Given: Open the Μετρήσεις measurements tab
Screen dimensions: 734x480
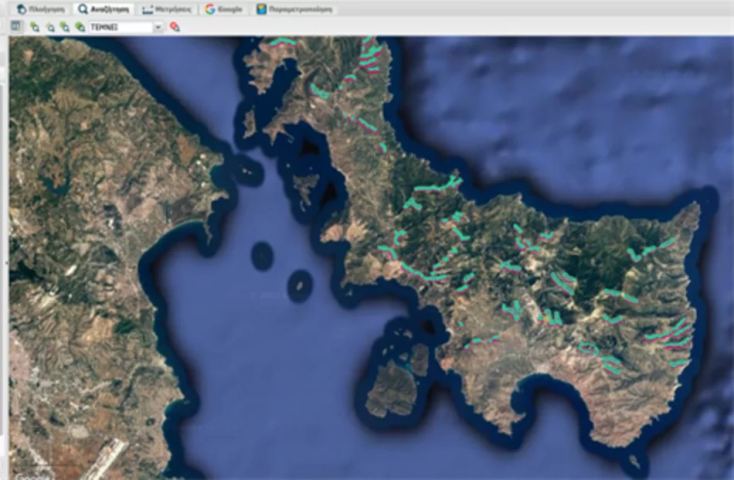Looking at the screenshot, I should click(x=166, y=9).
